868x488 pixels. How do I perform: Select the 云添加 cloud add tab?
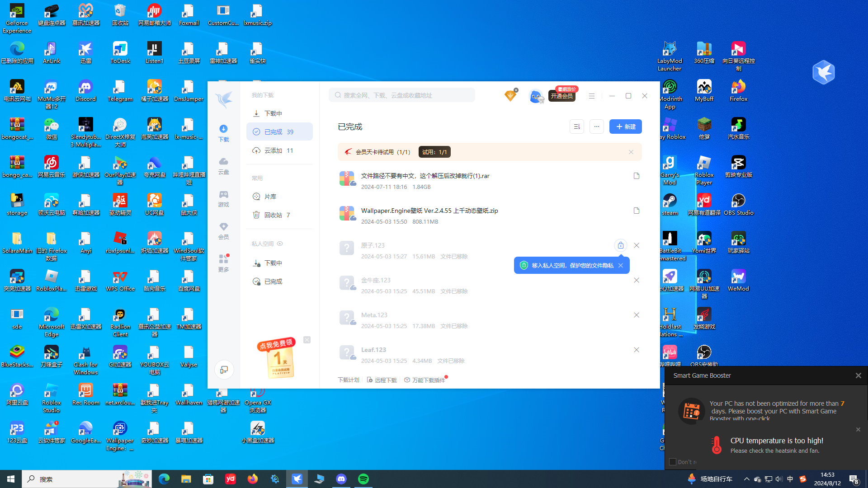(x=273, y=150)
